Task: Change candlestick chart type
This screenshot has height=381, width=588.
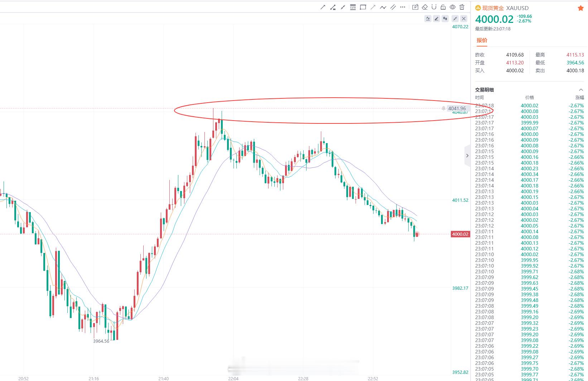Action: tap(445, 19)
